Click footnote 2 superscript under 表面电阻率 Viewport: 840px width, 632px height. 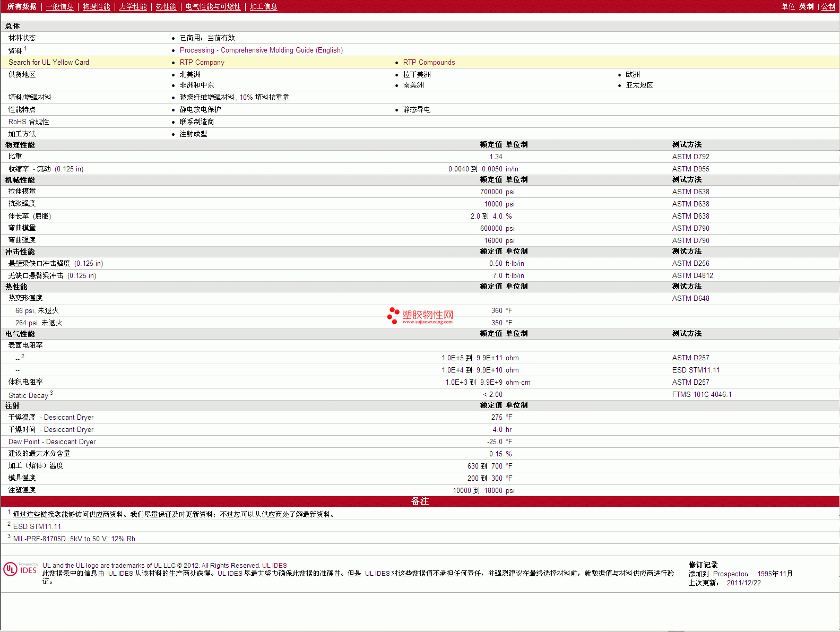click(x=23, y=356)
